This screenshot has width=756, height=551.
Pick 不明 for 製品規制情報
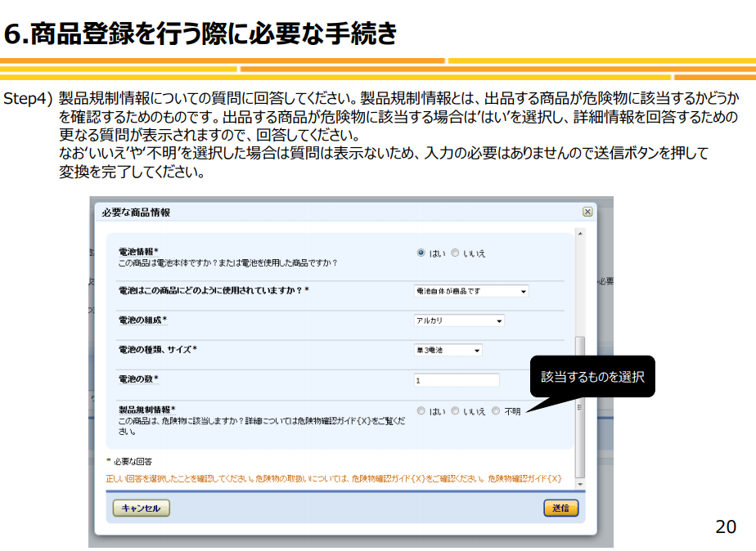coord(496,411)
